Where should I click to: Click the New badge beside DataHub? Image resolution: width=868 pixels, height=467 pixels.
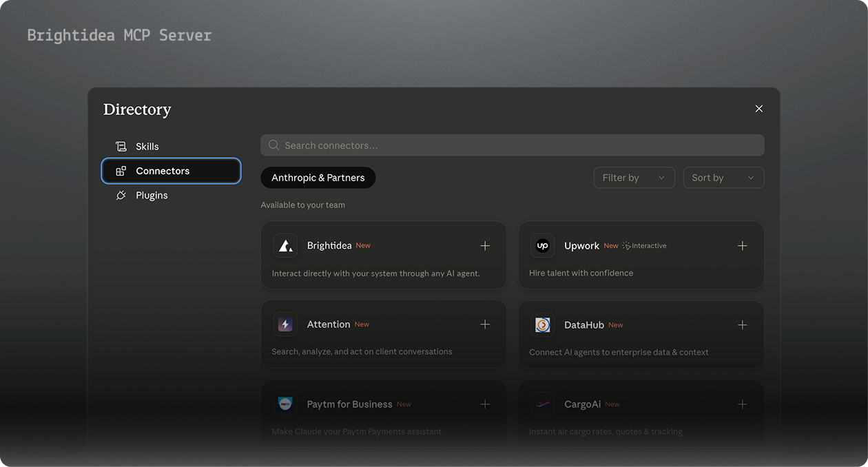pos(616,325)
